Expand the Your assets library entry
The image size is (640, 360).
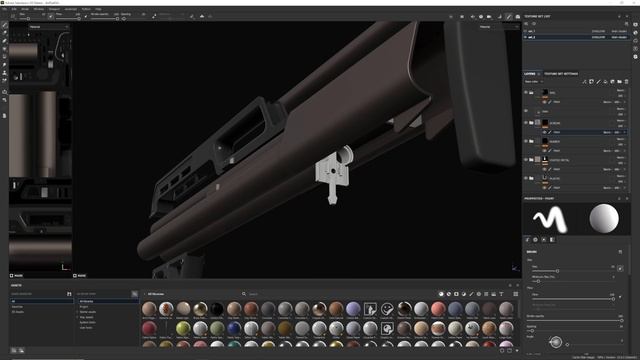click(x=77, y=317)
